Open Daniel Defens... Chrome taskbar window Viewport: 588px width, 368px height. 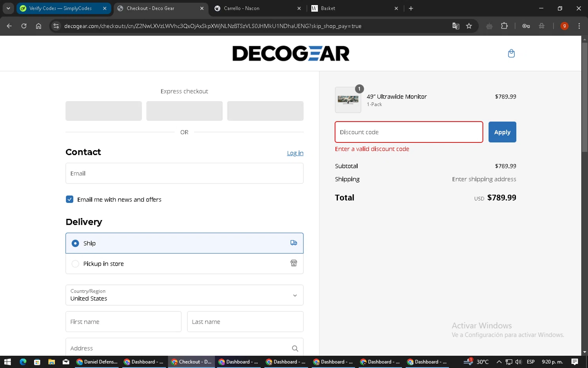click(x=97, y=362)
